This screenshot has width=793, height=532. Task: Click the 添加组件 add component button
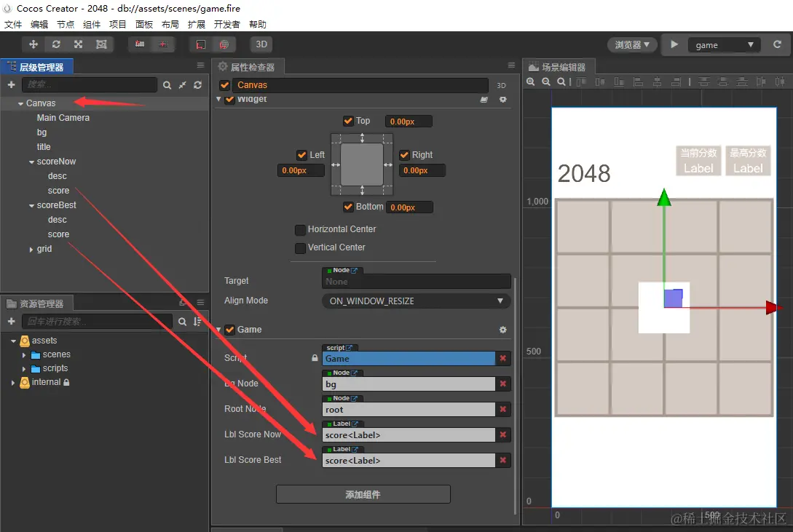[363, 494]
